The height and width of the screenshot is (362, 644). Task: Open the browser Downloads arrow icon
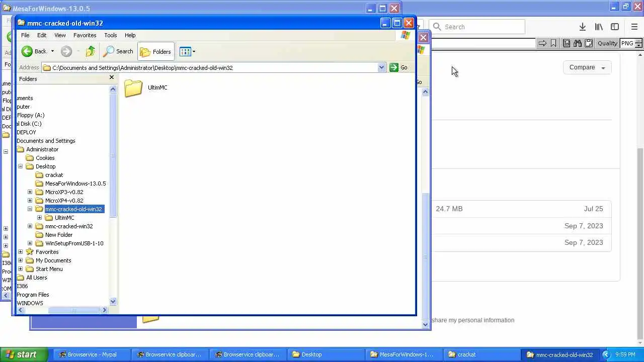582,27
